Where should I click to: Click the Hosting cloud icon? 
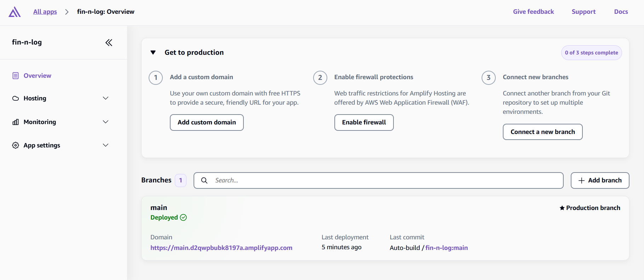point(16,98)
